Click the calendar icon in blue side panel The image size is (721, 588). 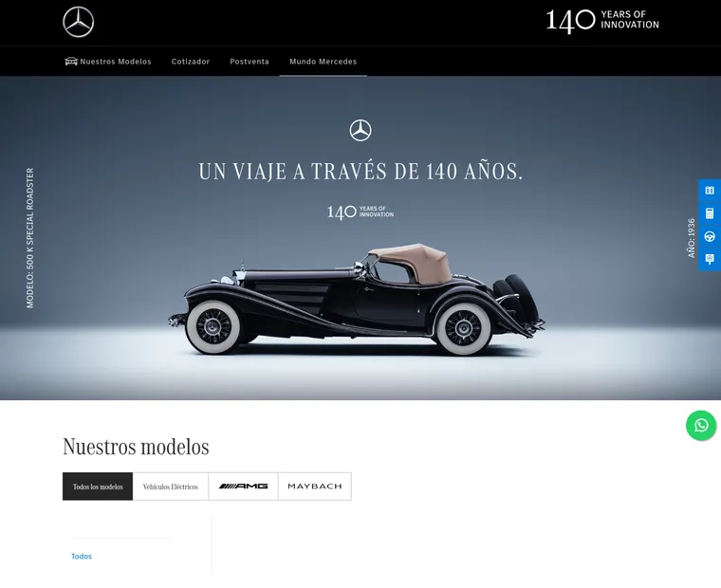[710, 191]
